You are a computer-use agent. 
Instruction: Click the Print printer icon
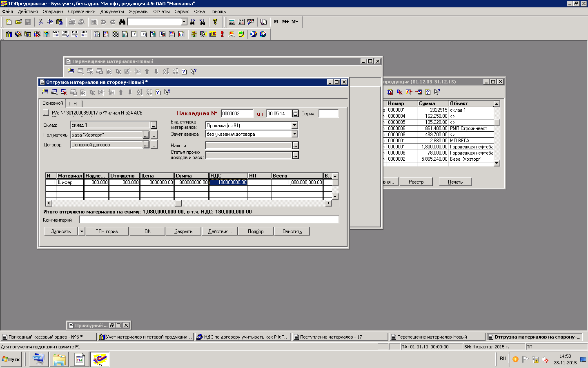pos(72,22)
